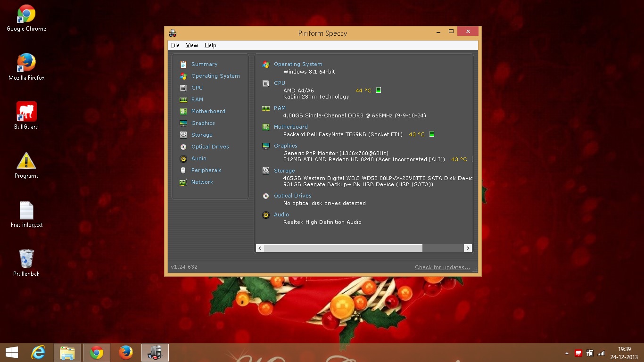Choose Storage in the sidebar list
This screenshot has width=644, height=362.
(x=202, y=135)
